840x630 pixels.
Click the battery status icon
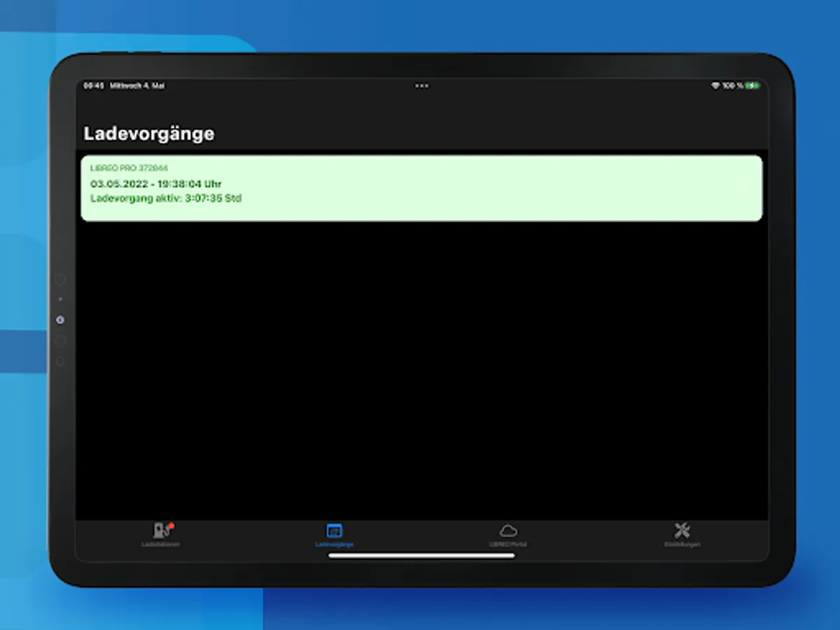[752, 85]
